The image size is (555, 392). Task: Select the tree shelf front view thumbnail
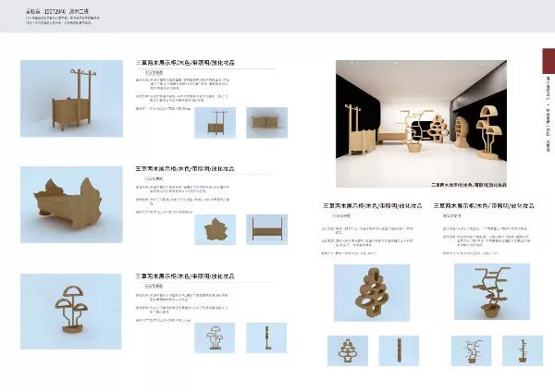pos(348,350)
